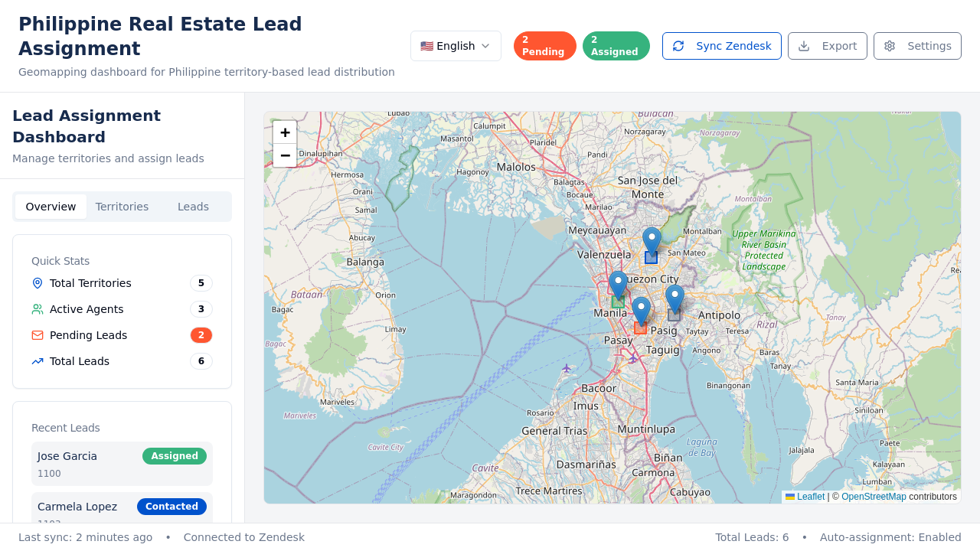This screenshot has height=551, width=980.
Task: Open the English language dropdown
Action: click(x=456, y=46)
